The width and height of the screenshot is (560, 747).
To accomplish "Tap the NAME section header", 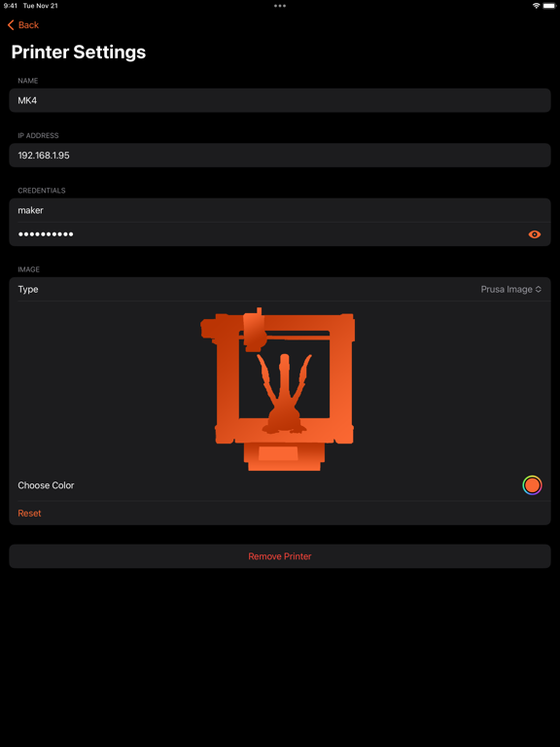I will pyautogui.click(x=27, y=81).
